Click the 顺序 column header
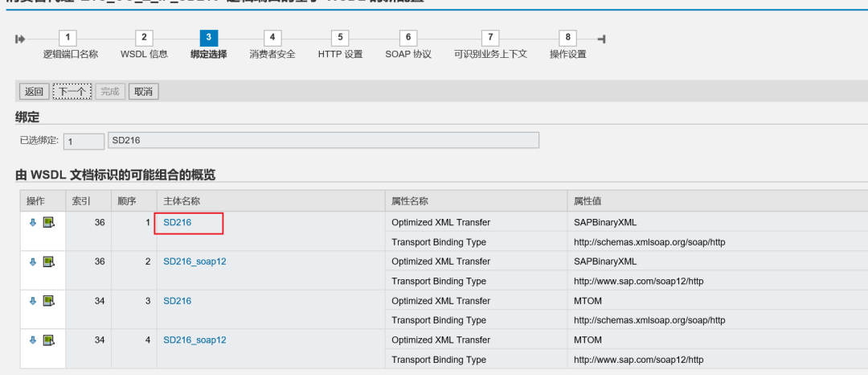868x375 pixels. pyautogui.click(x=134, y=201)
